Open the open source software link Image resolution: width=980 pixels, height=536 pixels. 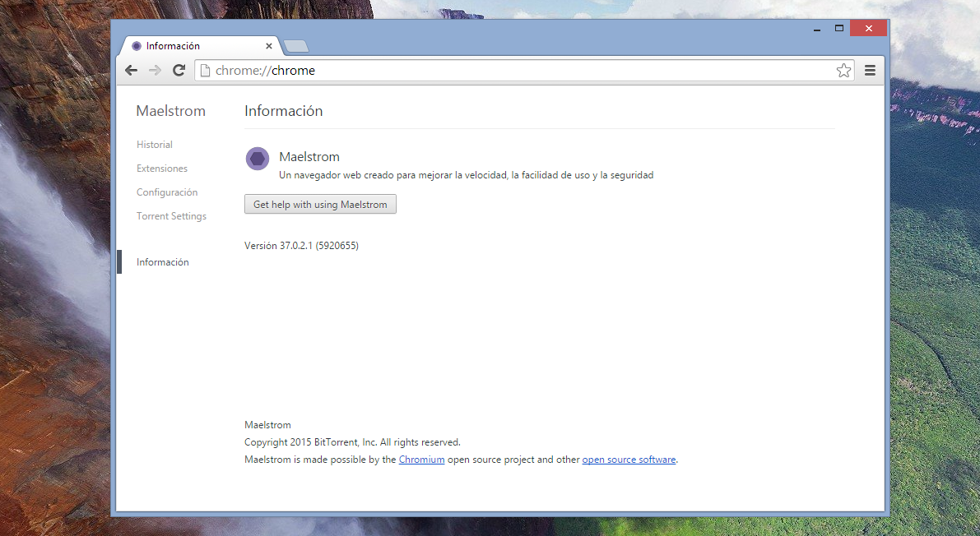click(629, 460)
